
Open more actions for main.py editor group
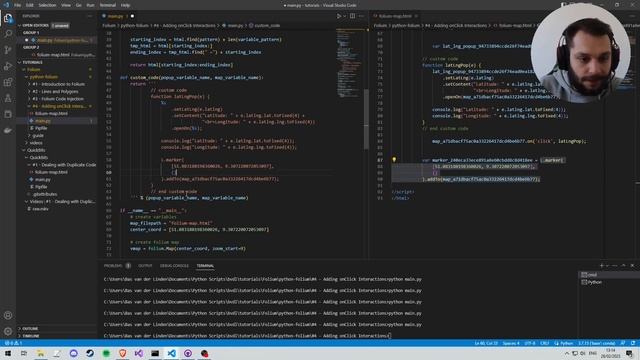(x=362, y=16)
